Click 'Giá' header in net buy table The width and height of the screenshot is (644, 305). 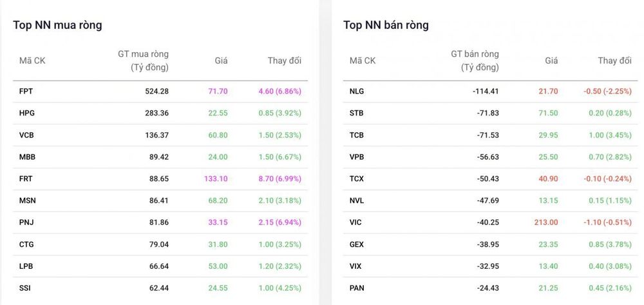221,61
